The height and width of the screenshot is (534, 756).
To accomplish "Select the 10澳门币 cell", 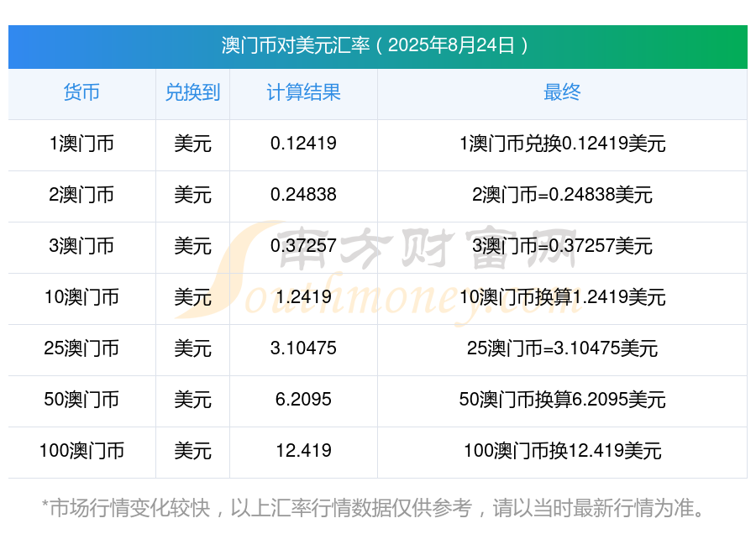I will (x=81, y=297).
